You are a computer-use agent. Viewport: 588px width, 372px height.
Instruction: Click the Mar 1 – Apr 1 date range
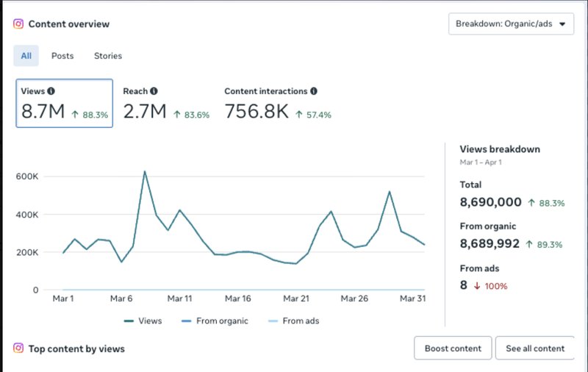(x=481, y=162)
